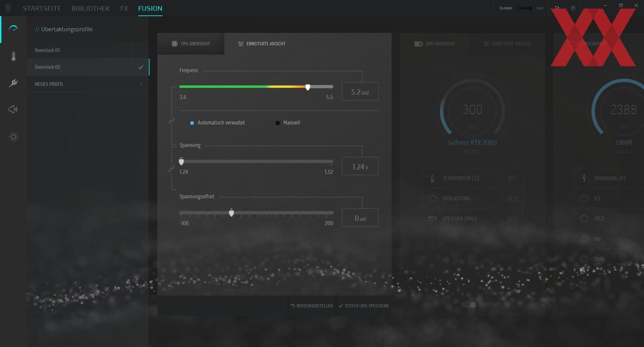Click the DRAM frequency gauge
The width and height of the screenshot is (644, 347).
point(623,110)
